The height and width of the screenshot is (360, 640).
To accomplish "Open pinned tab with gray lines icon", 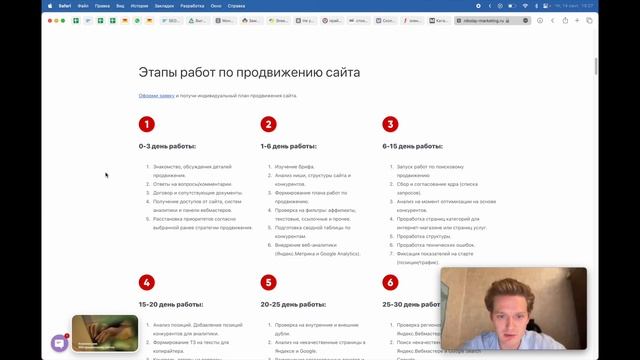I will tap(88, 20).
